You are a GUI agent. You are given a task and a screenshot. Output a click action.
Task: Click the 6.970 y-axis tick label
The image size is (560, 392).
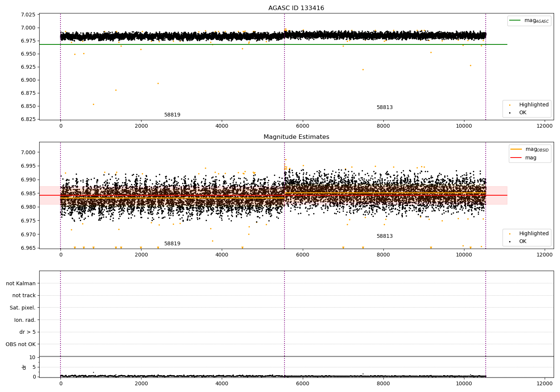point(28,234)
